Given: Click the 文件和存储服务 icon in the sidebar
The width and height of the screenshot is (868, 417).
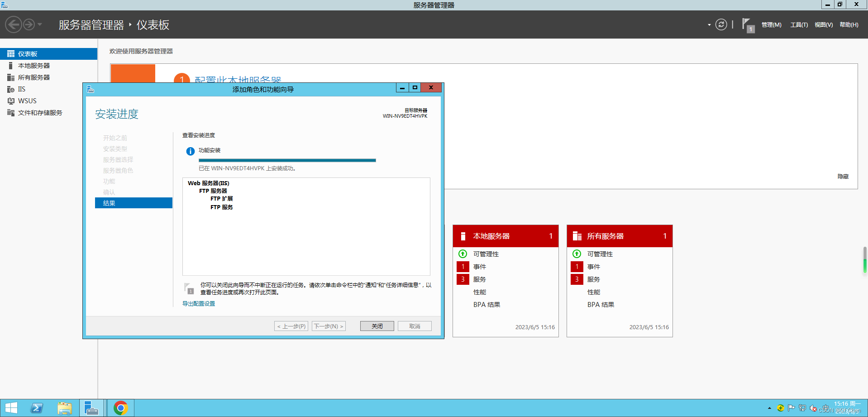Looking at the screenshot, I should (11, 113).
